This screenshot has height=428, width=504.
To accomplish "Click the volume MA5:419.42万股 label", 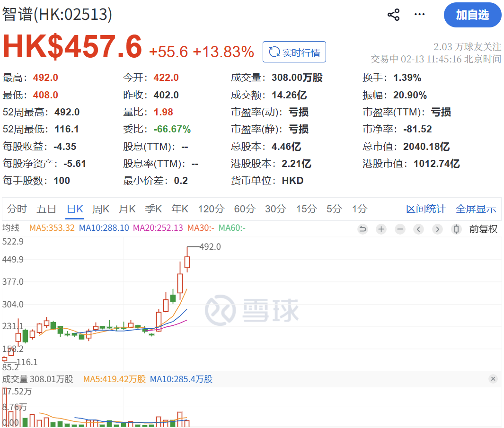I will [115, 379].
